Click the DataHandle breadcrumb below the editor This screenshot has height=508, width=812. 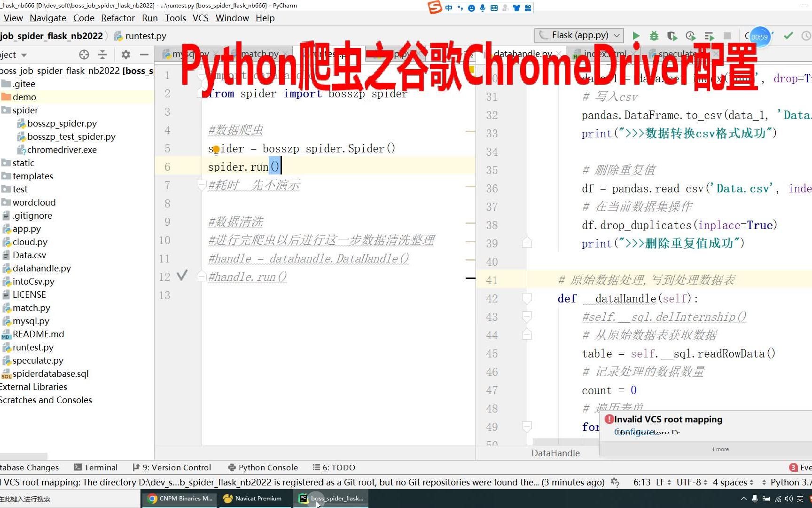(x=555, y=453)
